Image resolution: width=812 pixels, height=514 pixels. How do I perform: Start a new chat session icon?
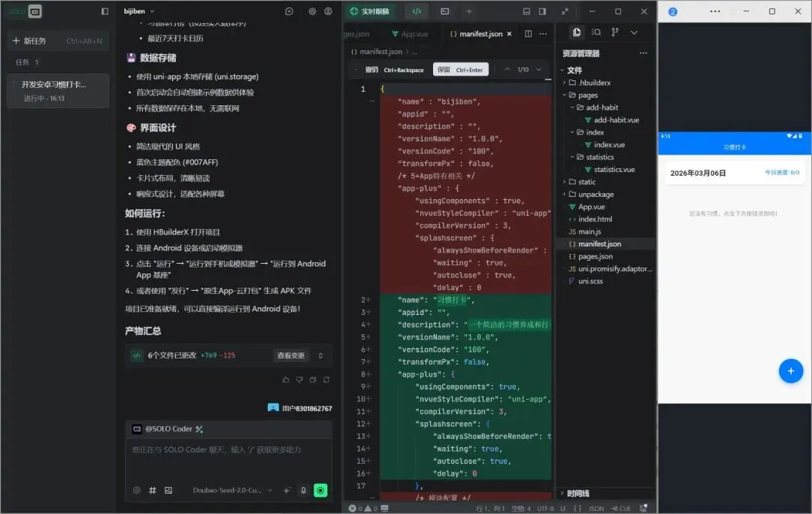coord(289,11)
